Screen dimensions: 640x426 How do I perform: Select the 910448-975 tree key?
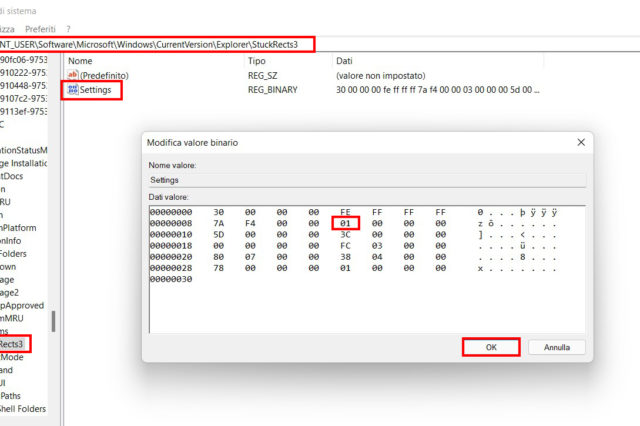24,86
